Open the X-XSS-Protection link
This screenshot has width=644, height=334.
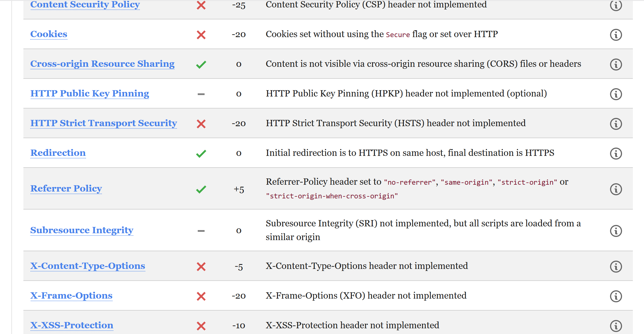pyautogui.click(x=72, y=325)
